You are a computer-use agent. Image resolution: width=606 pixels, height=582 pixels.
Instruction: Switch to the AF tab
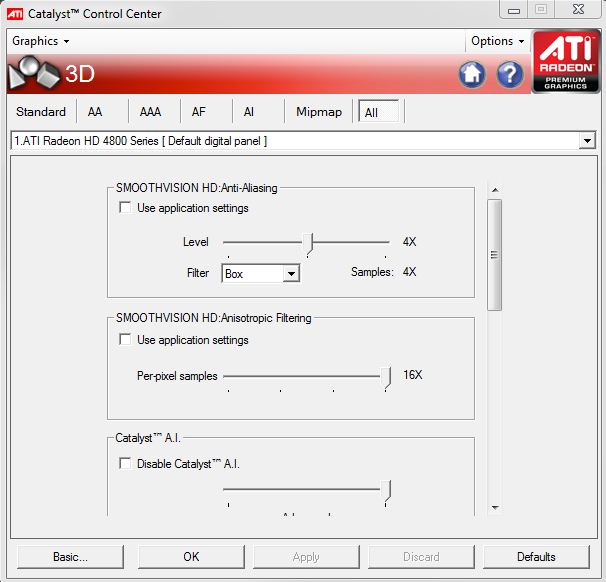click(199, 112)
